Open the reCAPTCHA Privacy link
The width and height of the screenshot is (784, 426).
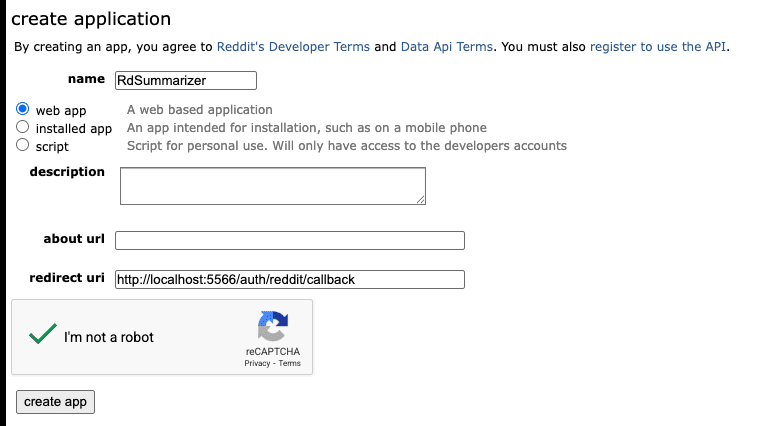[x=257, y=364]
